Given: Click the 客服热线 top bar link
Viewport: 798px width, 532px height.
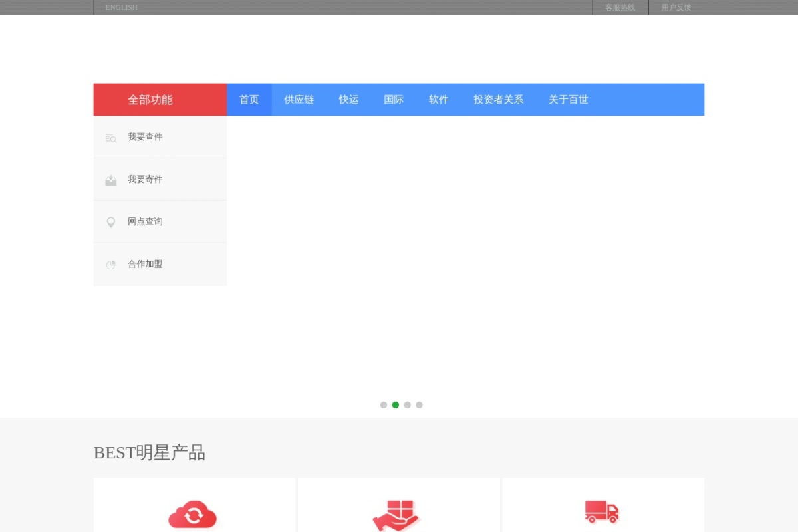Looking at the screenshot, I should tap(620, 7).
